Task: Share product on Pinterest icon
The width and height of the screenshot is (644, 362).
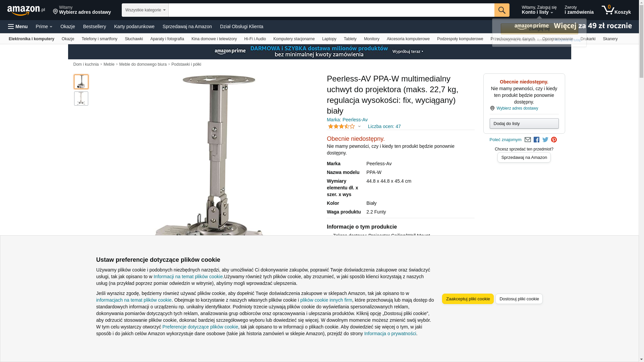Action: coord(554,140)
